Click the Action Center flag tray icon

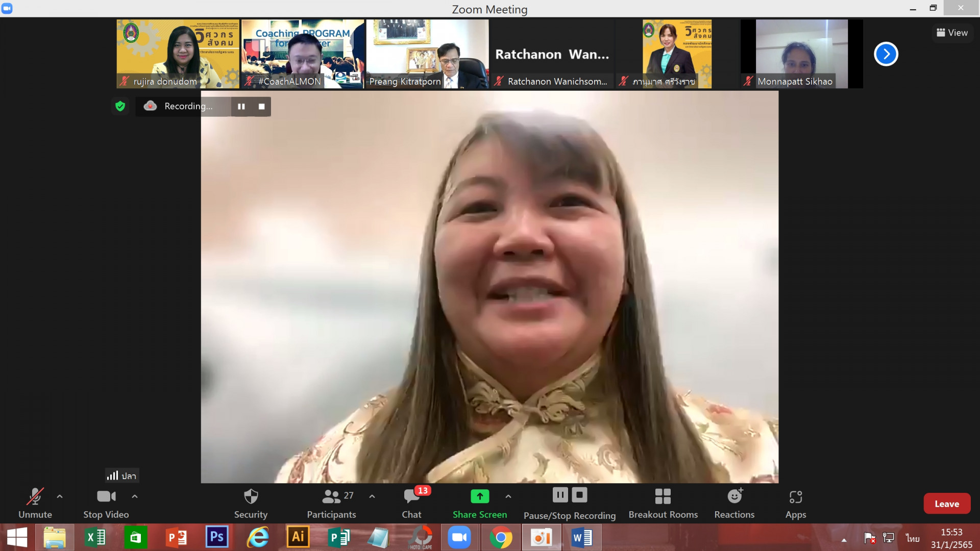click(869, 538)
